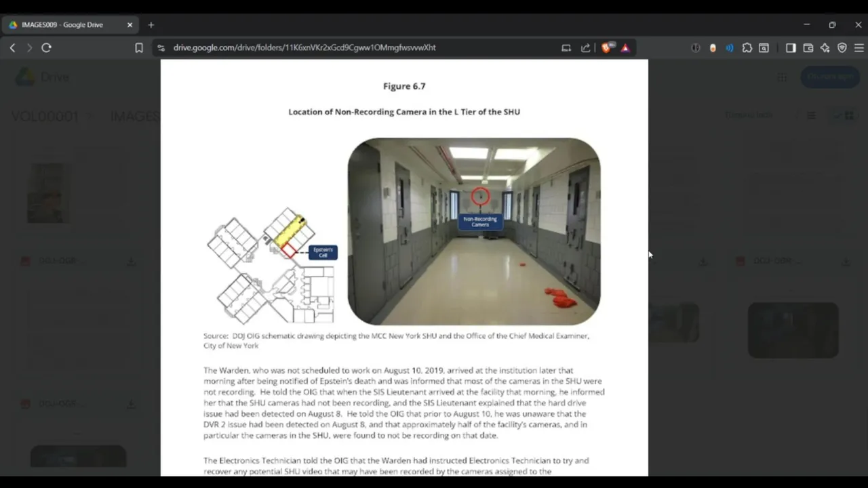The width and height of the screenshot is (868, 488).
Task: Restore down the browser window
Action: click(x=832, y=24)
